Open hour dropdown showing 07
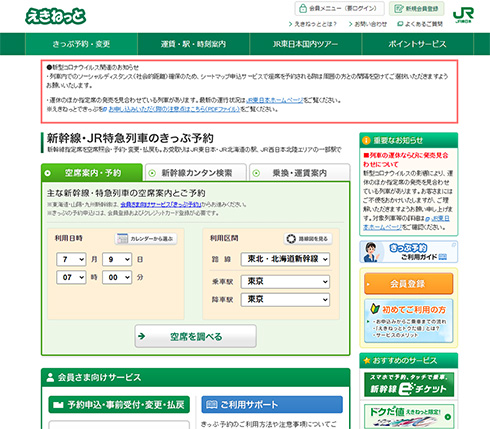This screenshot has height=429, width=490. click(71, 277)
